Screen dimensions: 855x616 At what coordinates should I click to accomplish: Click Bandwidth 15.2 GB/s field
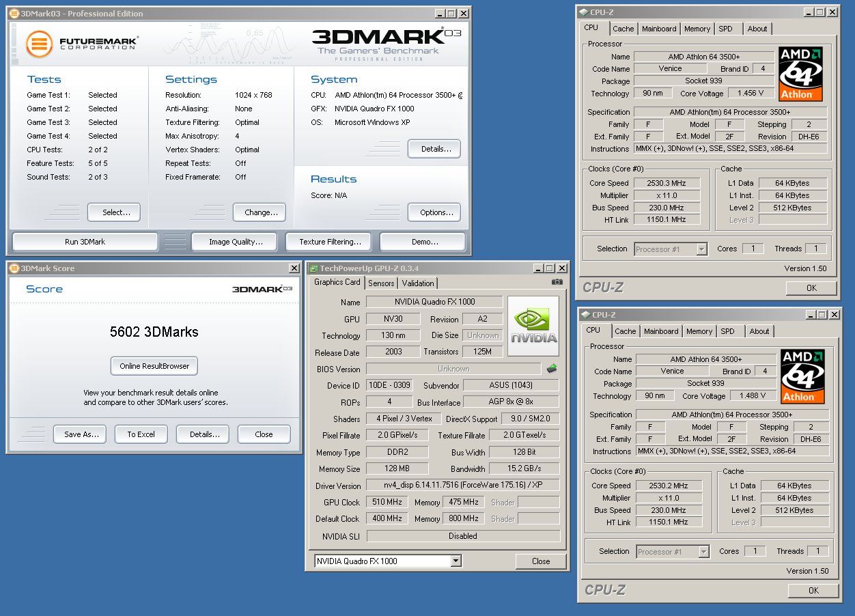coord(524,468)
